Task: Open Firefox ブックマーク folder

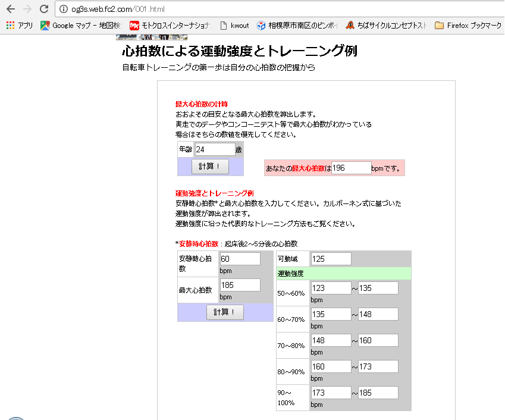Action: coord(468,26)
